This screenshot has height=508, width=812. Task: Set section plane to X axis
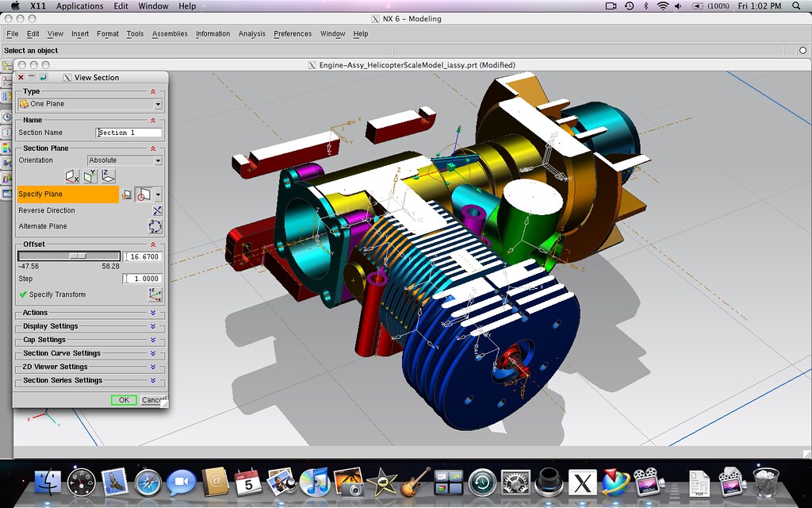[x=72, y=176]
